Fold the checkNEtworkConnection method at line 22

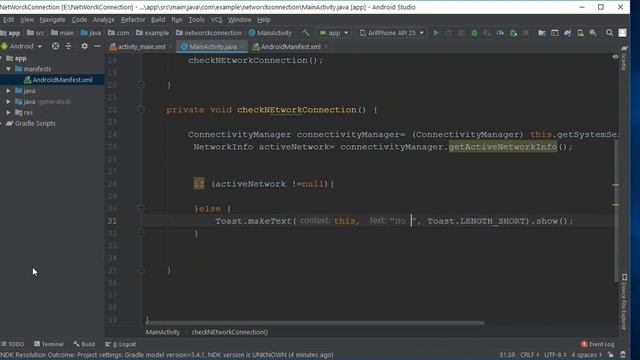point(141,109)
